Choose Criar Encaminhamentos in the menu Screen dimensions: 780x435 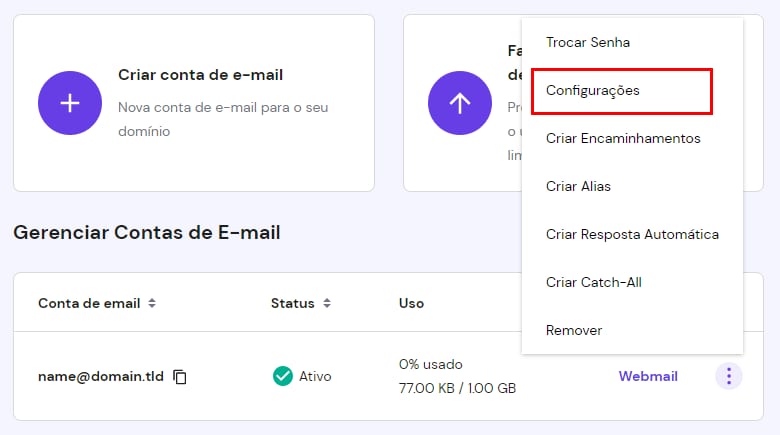pos(623,138)
